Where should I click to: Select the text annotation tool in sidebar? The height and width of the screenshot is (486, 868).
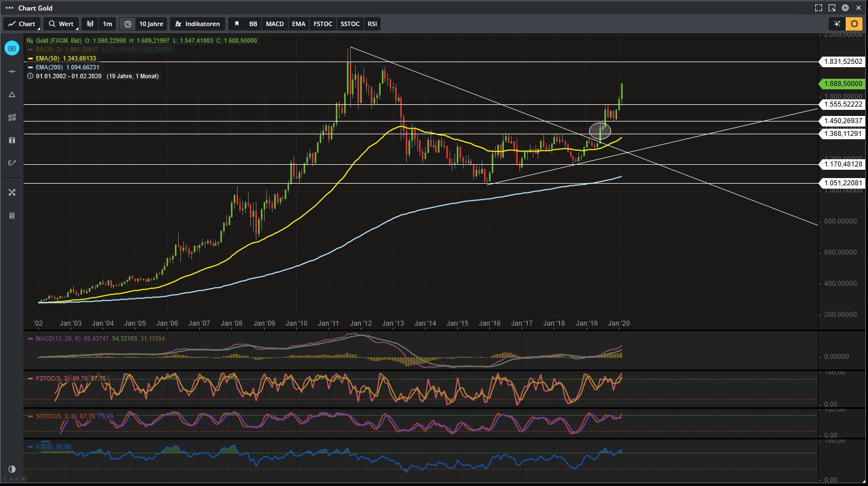(x=12, y=140)
